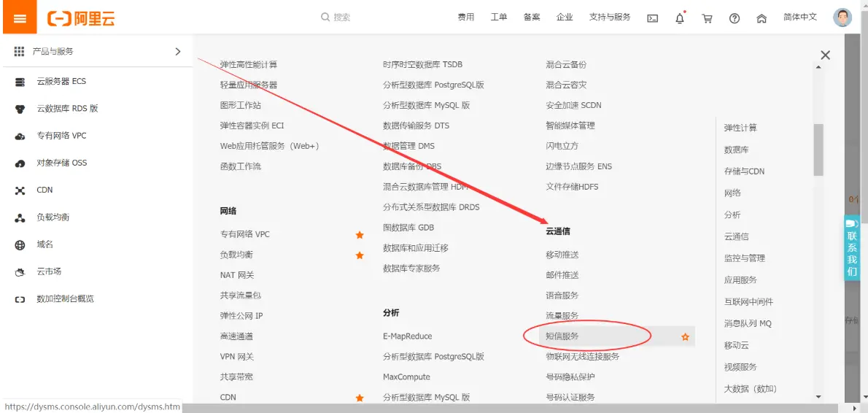Open E-MapReduce link

pos(408,336)
